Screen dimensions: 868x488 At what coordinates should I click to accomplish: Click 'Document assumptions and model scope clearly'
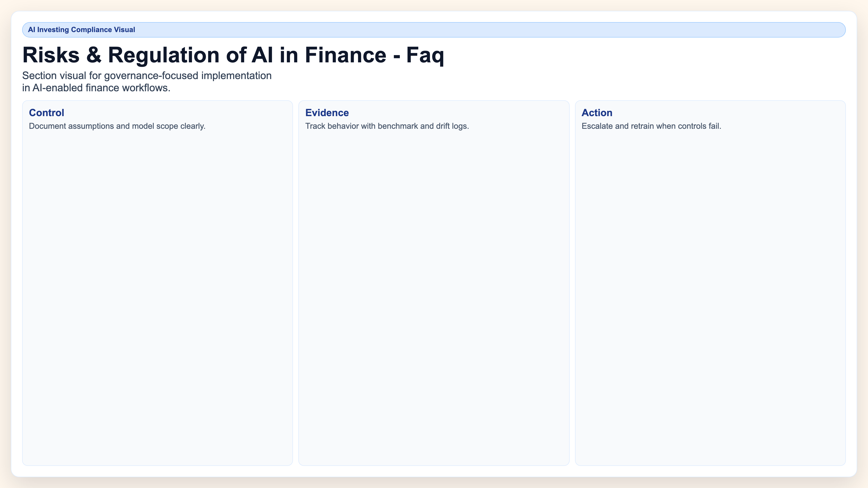pos(117,126)
